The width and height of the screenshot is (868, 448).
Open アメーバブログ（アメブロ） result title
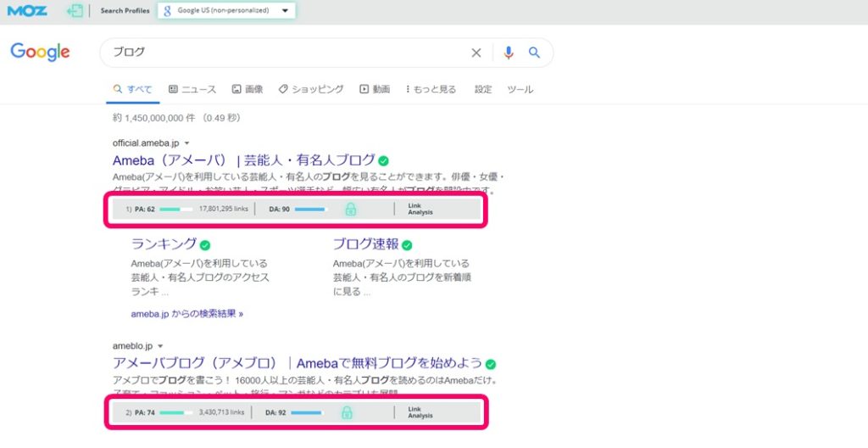click(298, 363)
